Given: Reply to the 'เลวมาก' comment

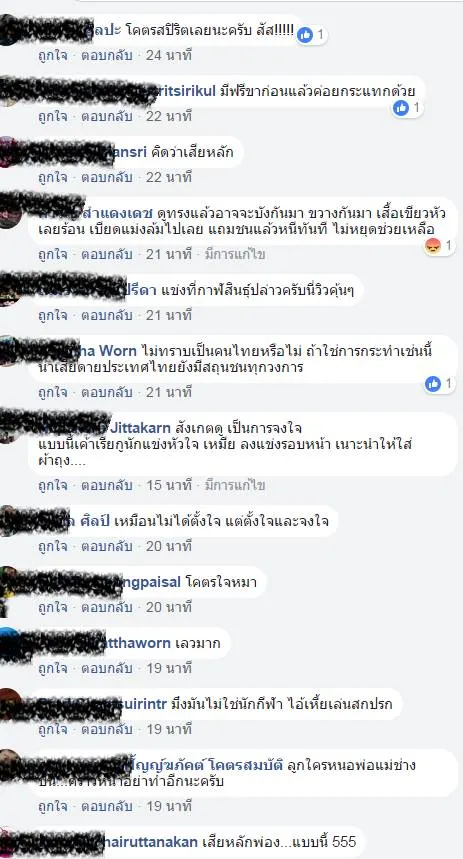Looking at the screenshot, I should 107,668.
